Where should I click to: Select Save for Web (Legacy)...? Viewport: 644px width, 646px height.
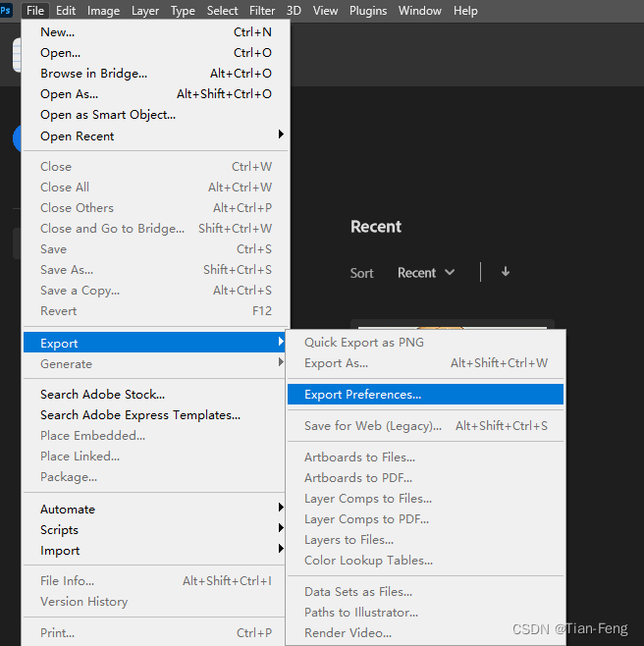[426, 425]
